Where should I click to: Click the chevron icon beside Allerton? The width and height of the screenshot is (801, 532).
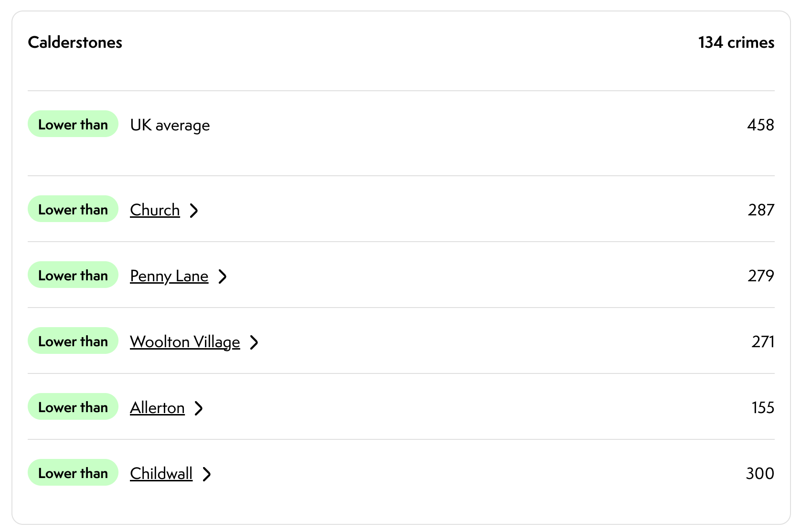[x=199, y=408]
